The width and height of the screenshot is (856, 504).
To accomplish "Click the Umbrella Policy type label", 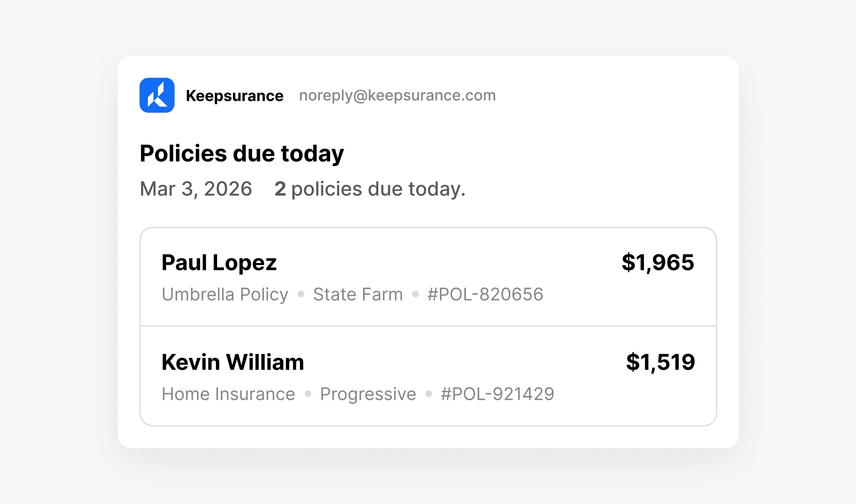I will pyautogui.click(x=225, y=294).
